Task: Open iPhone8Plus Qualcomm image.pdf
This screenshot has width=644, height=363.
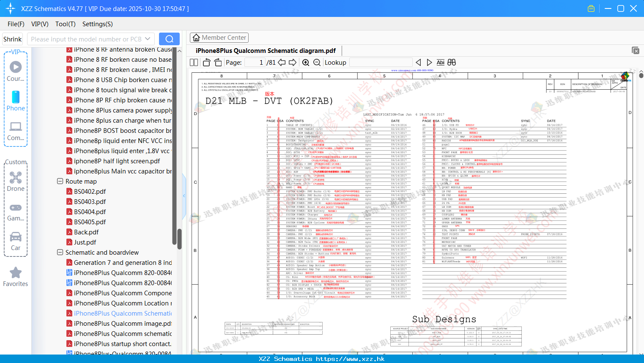Action: (x=119, y=323)
